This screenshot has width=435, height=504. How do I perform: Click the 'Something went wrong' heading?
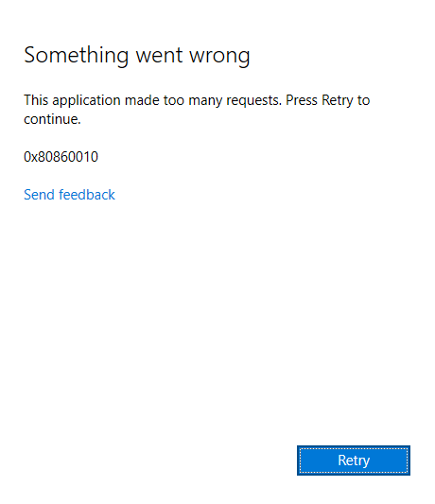click(137, 56)
